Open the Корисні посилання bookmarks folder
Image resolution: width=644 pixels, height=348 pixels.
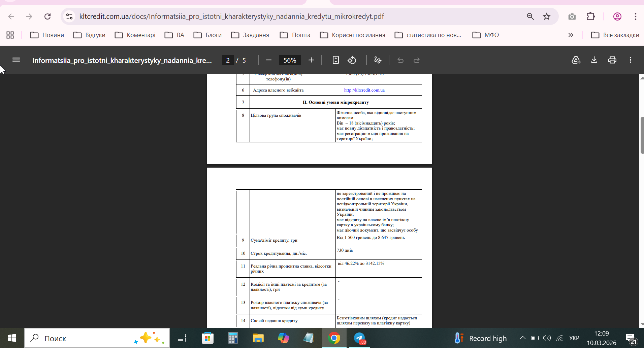(352, 35)
